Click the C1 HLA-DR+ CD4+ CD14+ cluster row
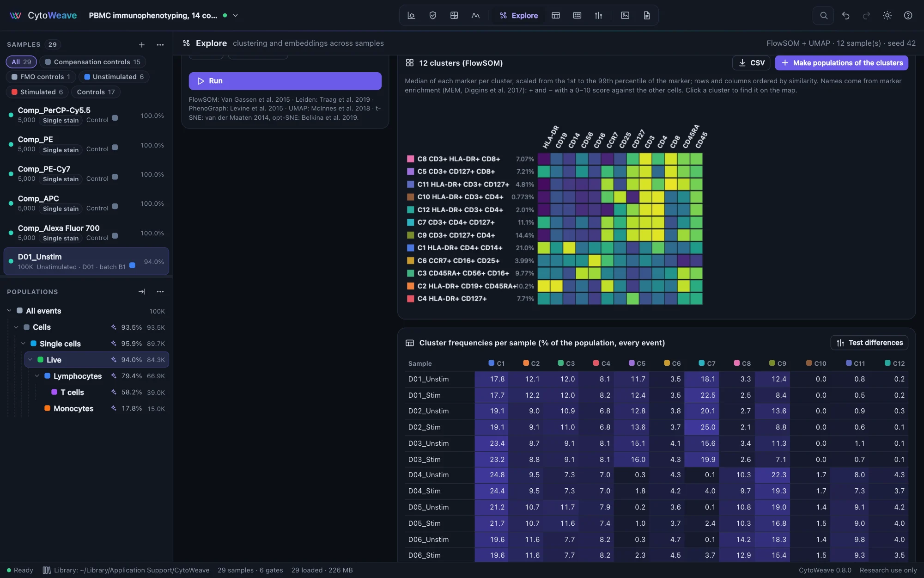 click(554, 248)
